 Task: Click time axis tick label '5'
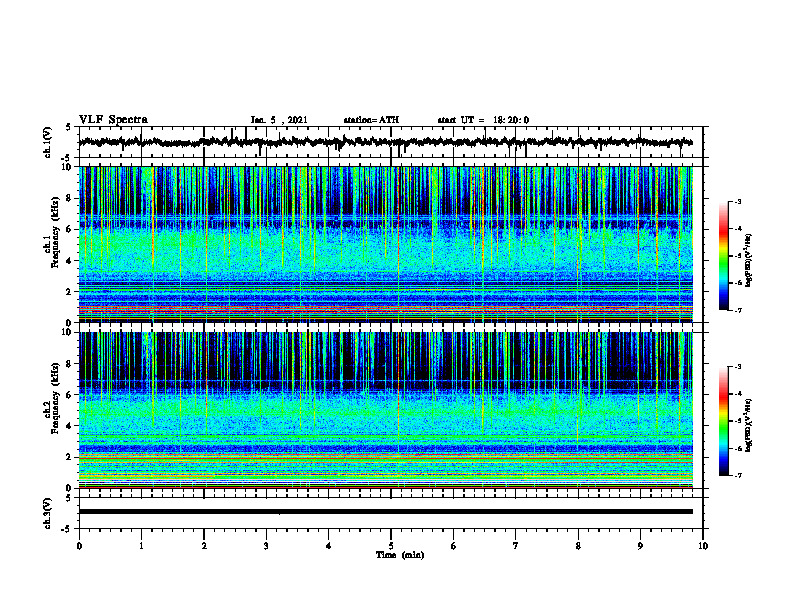[391, 546]
